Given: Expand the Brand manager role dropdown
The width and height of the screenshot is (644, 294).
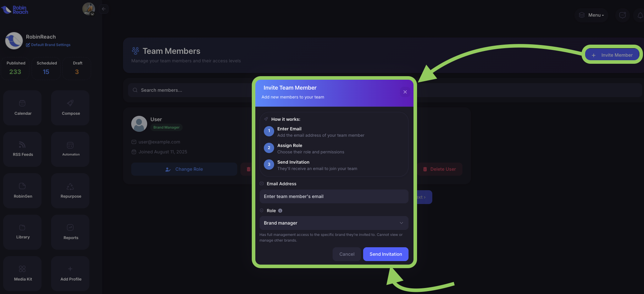Looking at the screenshot, I should (x=334, y=223).
